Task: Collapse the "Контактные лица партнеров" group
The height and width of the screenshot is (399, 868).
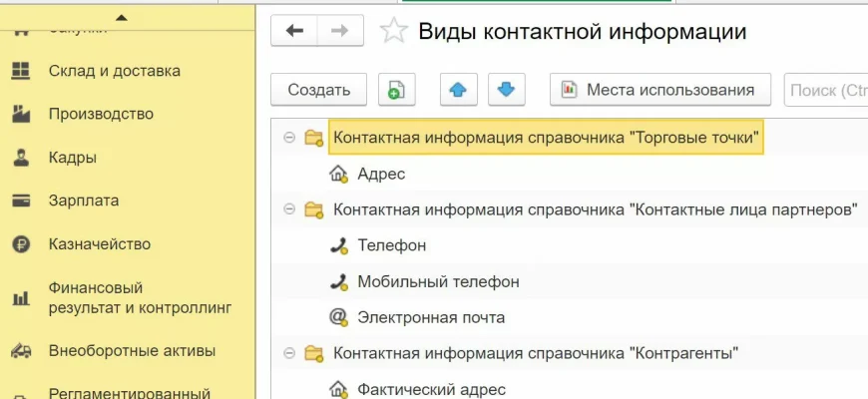Action: click(289, 209)
